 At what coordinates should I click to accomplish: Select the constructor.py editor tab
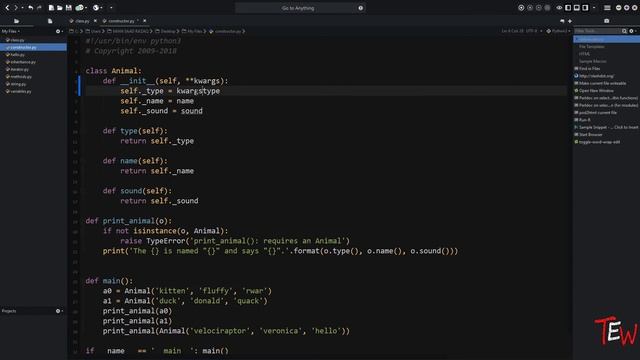(x=121, y=21)
